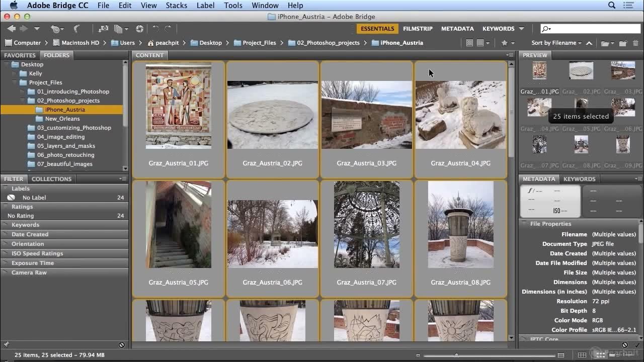Select 04_image_editing folder

tap(60, 137)
